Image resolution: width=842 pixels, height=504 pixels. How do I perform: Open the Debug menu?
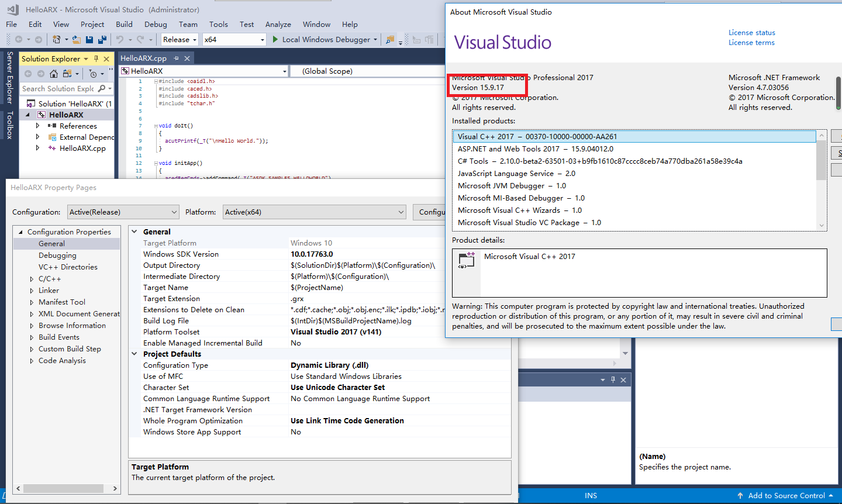click(x=156, y=24)
